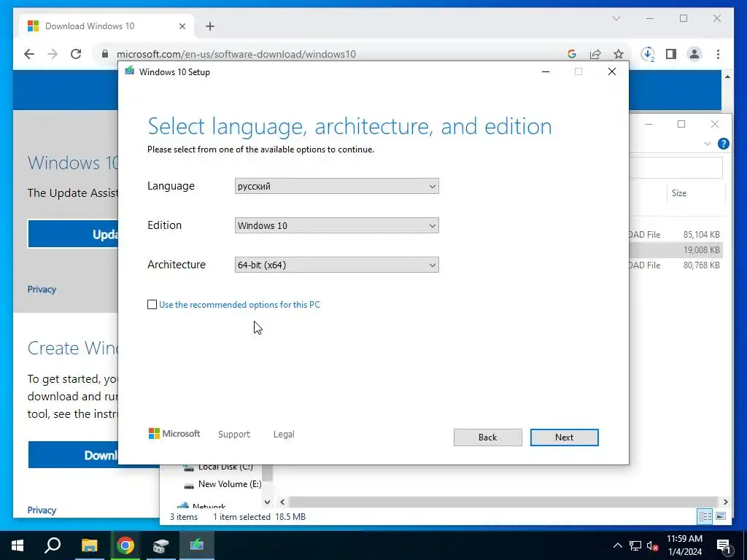The image size is (747, 560).
Task: Click the lower Privacy link on webpage
Action: coord(42,510)
